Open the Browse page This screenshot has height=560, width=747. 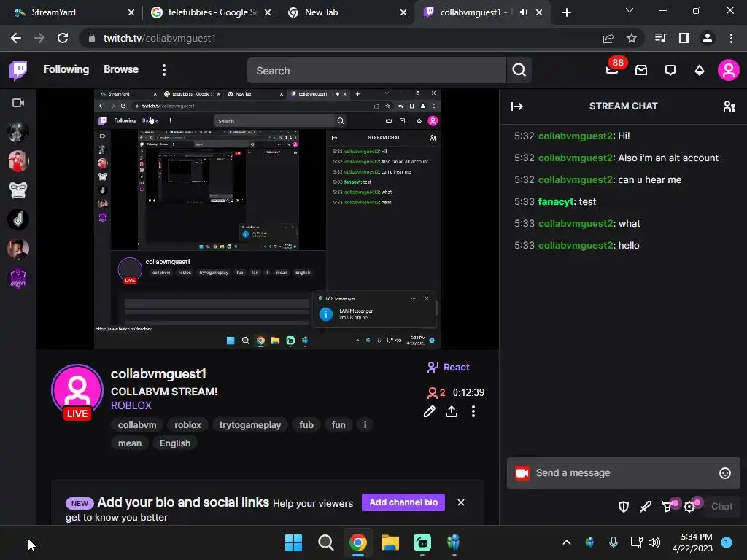[121, 69]
